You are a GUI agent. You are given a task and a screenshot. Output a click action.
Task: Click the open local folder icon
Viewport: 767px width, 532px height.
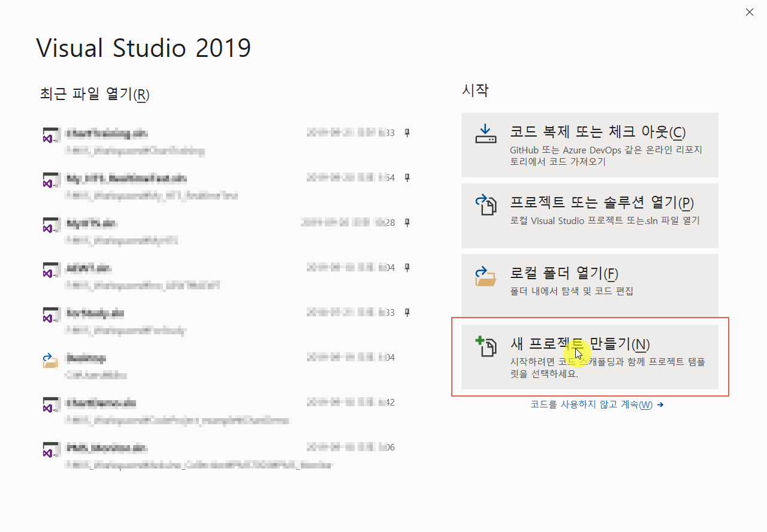(x=486, y=276)
